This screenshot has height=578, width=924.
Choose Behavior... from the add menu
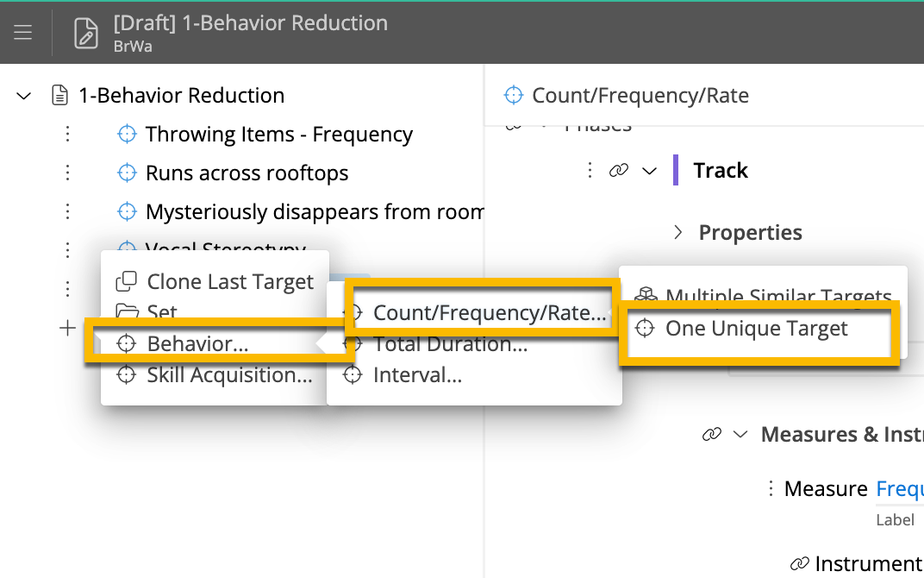point(197,343)
